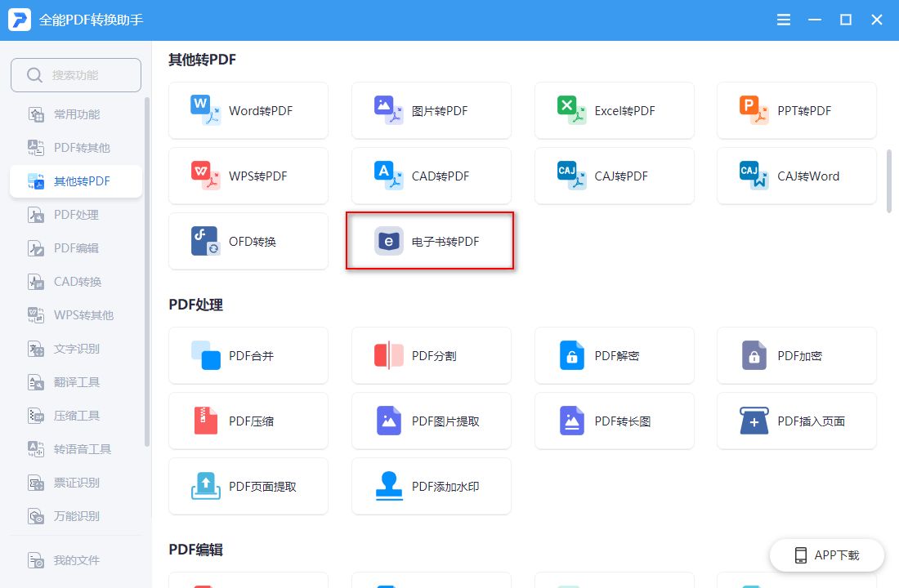Screen dimensions: 899x588
Task: Open the PDF转长图 icon
Action: click(x=571, y=421)
